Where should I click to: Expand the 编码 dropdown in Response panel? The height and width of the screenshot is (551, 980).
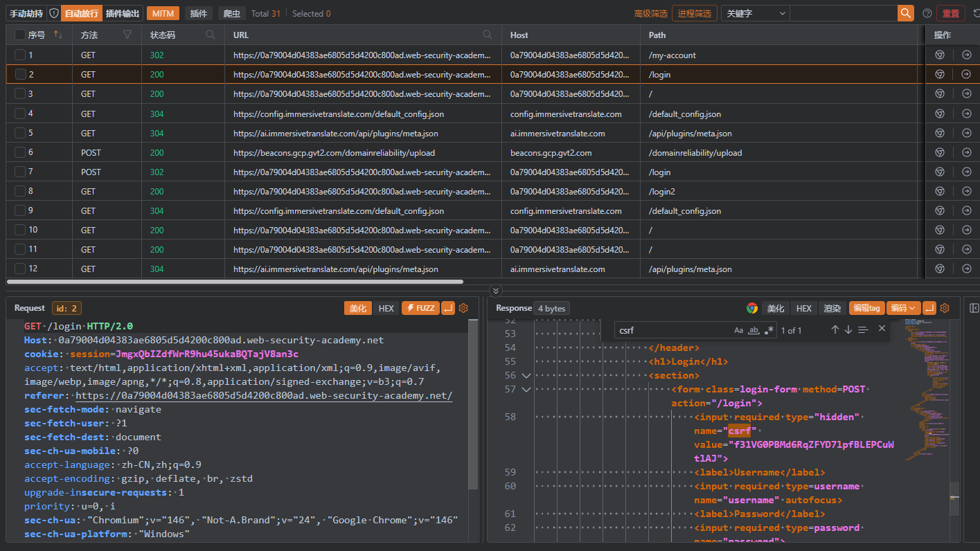(x=903, y=308)
